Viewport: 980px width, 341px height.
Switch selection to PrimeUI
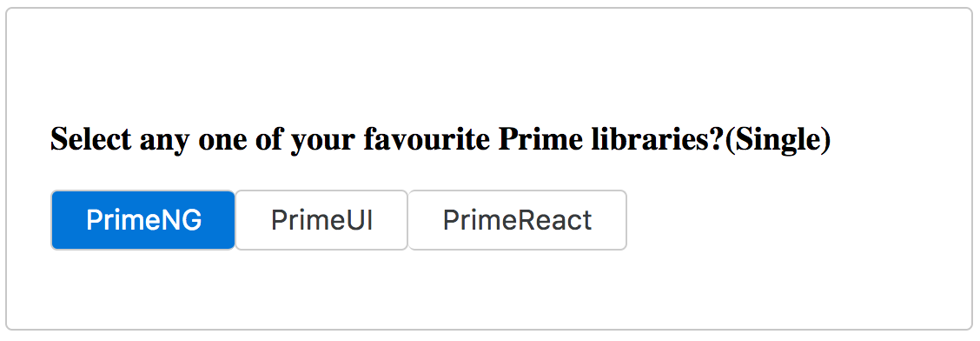pyautogui.click(x=321, y=220)
